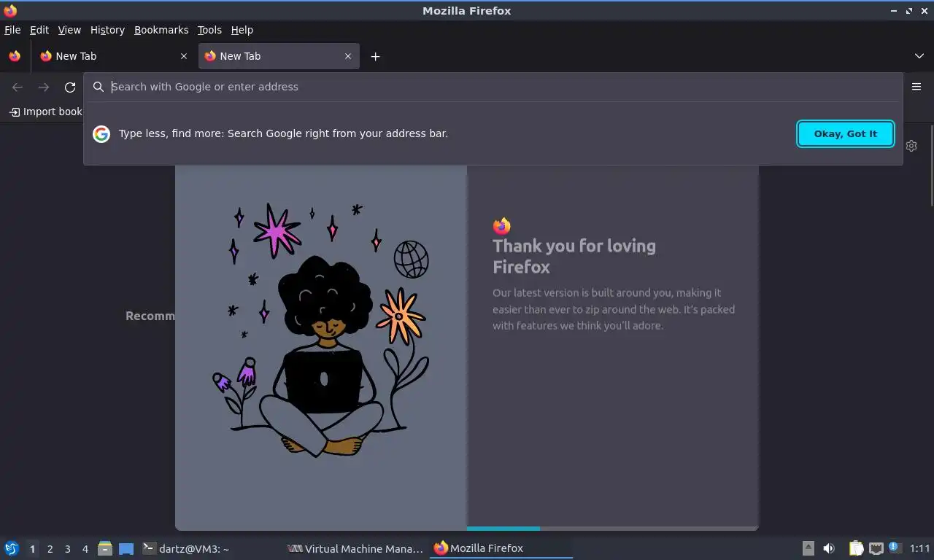This screenshot has height=560, width=934.
Task: Click the search magnifier icon in address bar
Action: click(99, 87)
